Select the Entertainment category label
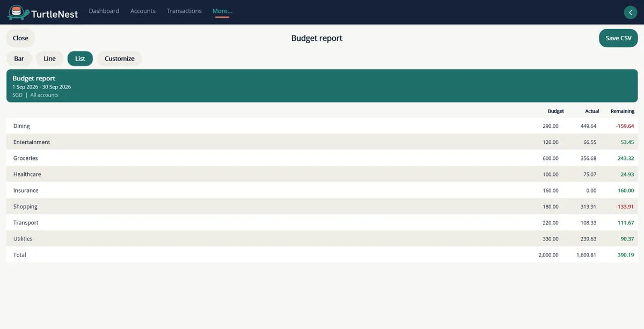Screen dimensions: 644x329 32,142
